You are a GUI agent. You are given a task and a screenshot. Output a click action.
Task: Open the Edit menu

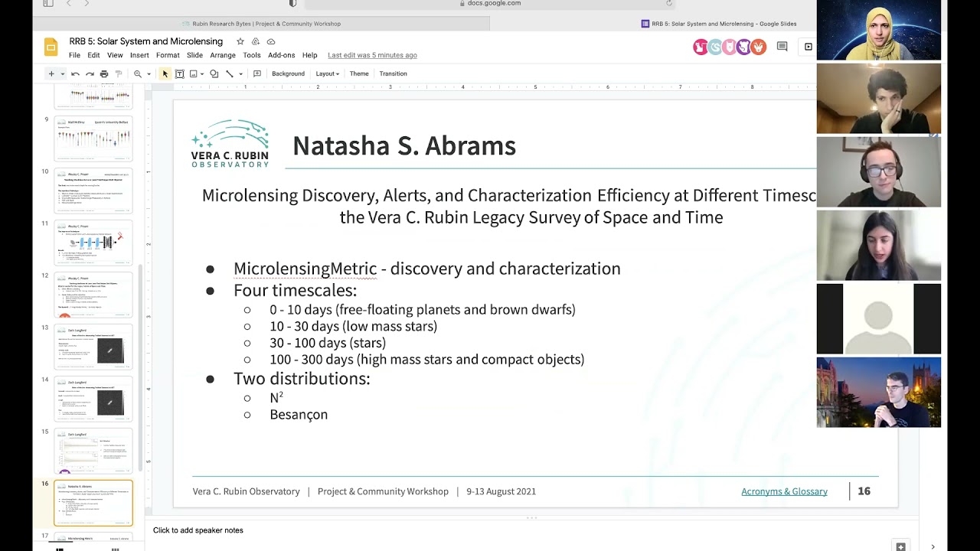coord(93,55)
